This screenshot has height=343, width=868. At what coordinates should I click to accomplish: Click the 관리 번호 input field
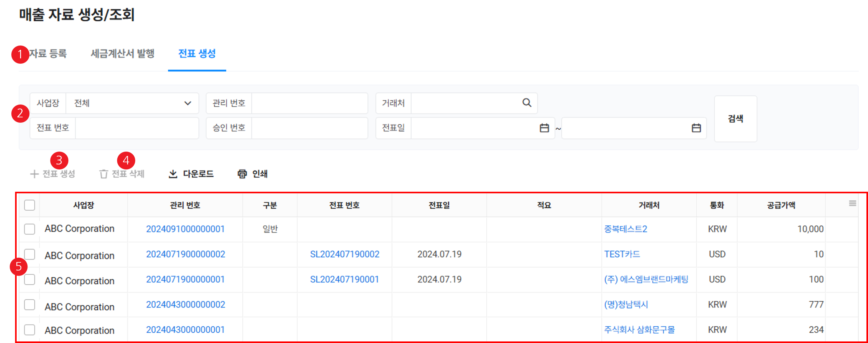[309, 103]
